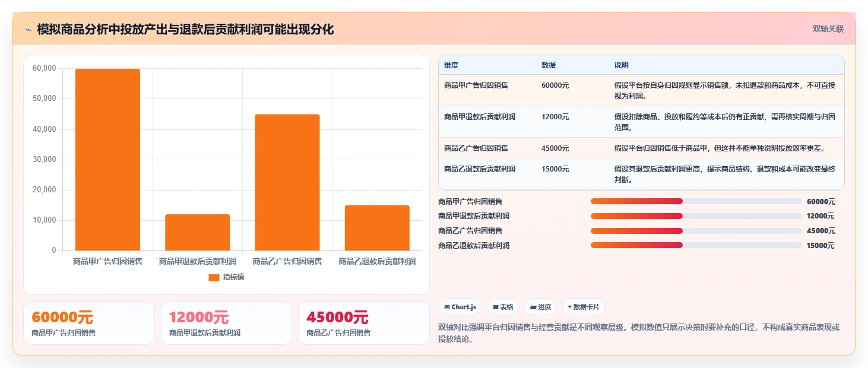Click table cell 商品甲广告归因销售
Viewport: 868px width, 368px height.
click(x=476, y=85)
